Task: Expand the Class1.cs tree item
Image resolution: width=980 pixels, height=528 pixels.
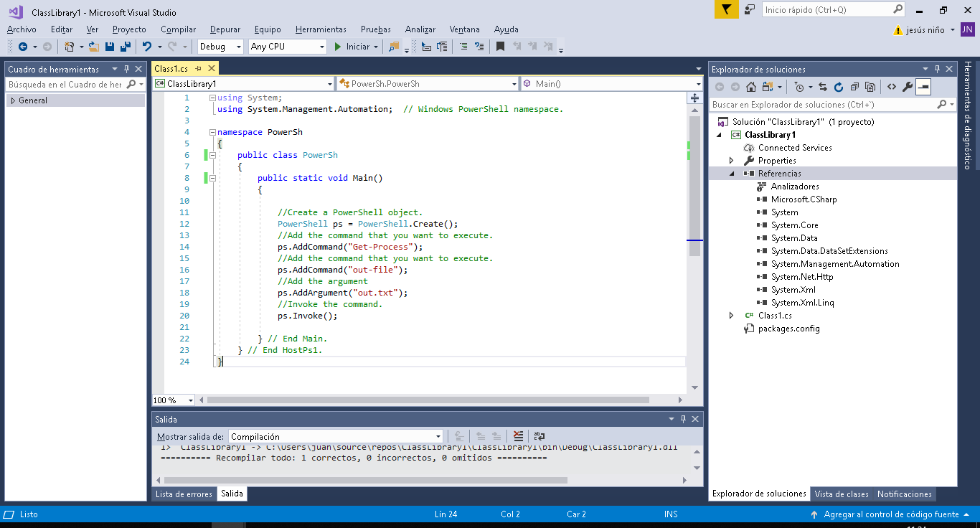Action: 731,315
